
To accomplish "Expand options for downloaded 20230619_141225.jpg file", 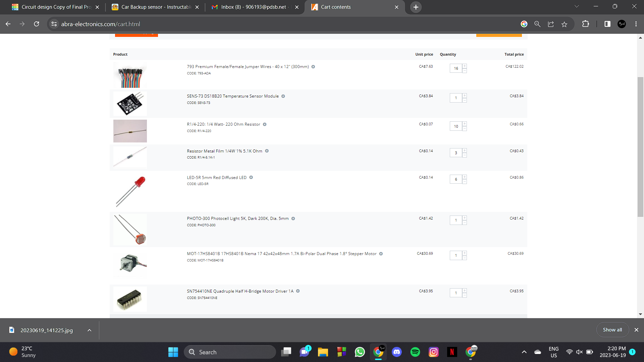I will [x=89, y=330].
